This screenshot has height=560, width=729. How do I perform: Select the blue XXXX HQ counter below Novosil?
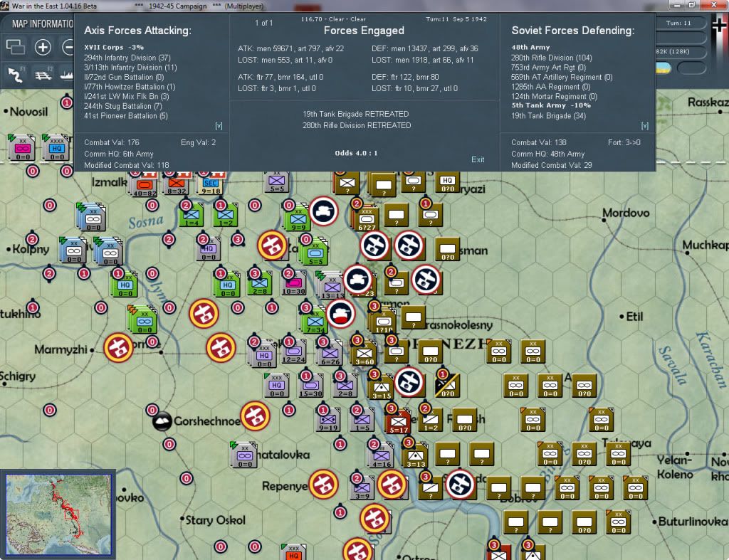click(56, 148)
